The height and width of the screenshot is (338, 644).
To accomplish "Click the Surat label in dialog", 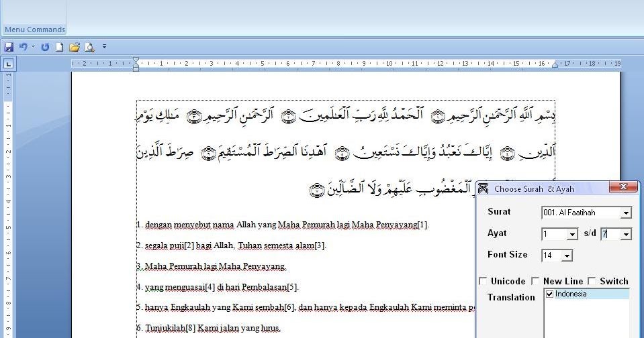I will (499, 212).
